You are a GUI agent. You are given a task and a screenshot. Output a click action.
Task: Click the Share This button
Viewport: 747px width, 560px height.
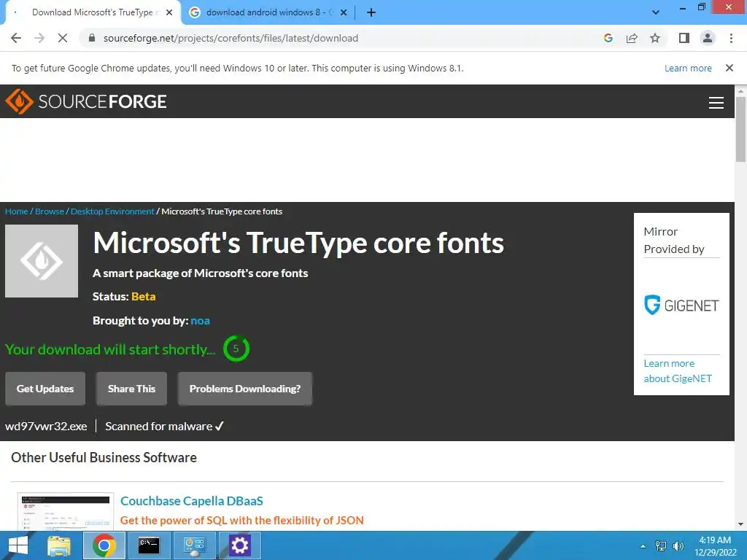click(131, 389)
